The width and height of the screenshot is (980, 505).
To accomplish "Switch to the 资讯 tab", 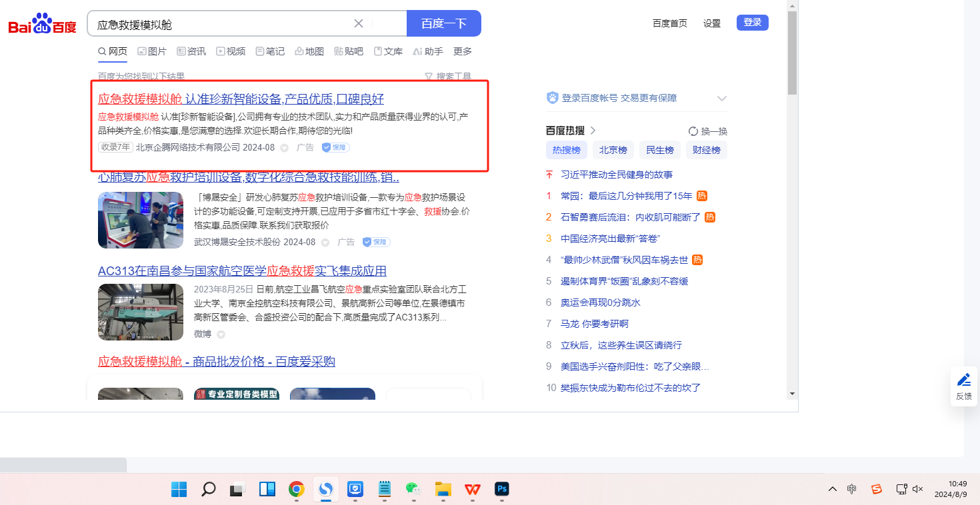I will click(191, 51).
